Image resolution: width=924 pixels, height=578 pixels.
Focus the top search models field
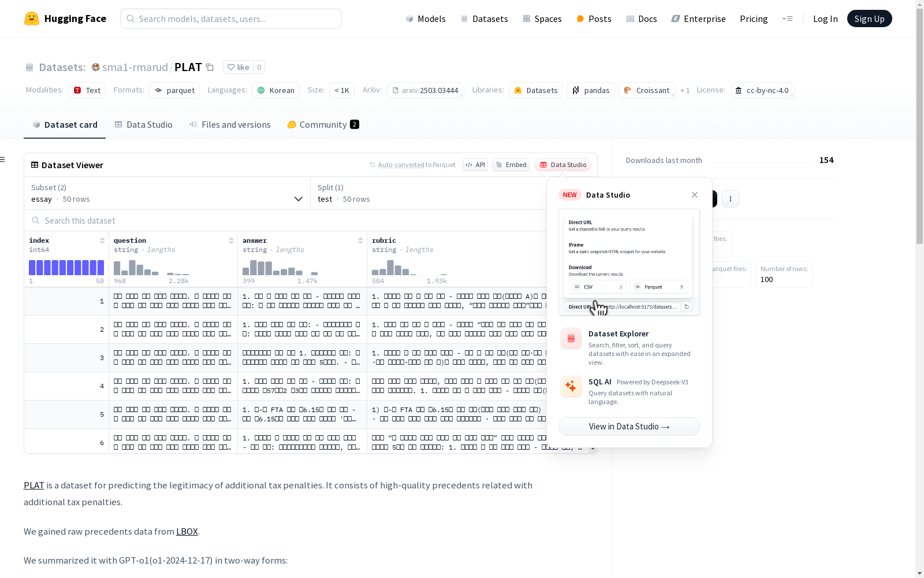[x=231, y=18]
